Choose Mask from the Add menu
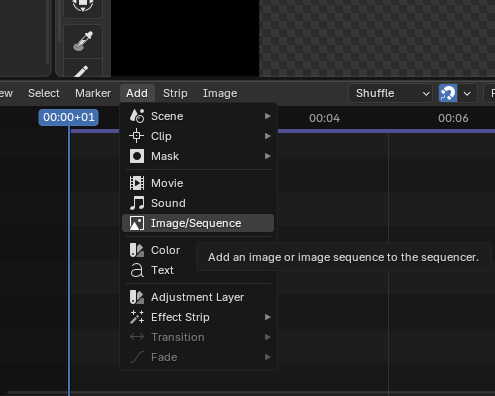Image resolution: width=495 pixels, height=396 pixels. pos(198,156)
